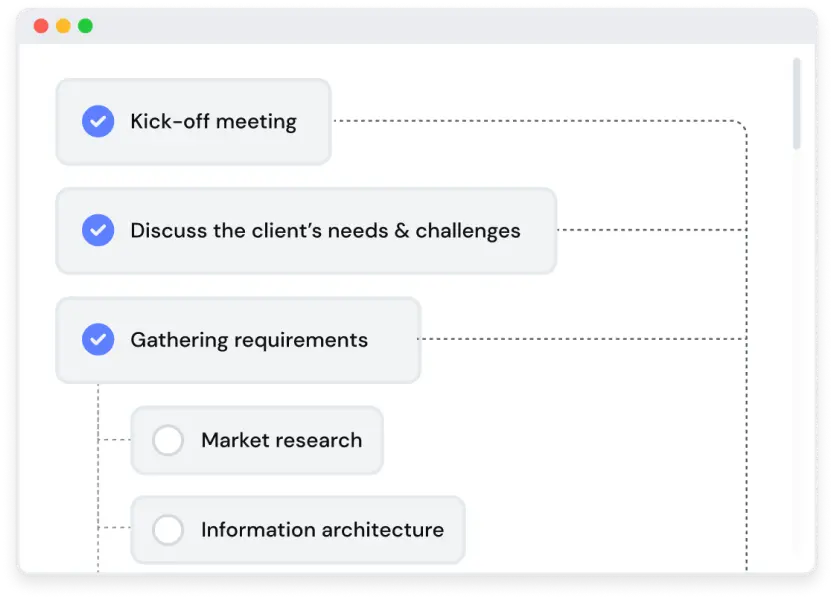This screenshot has height=600, width=834.
Task: Click the empty circle beside Information architecture
Action: pyautogui.click(x=167, y=530)
